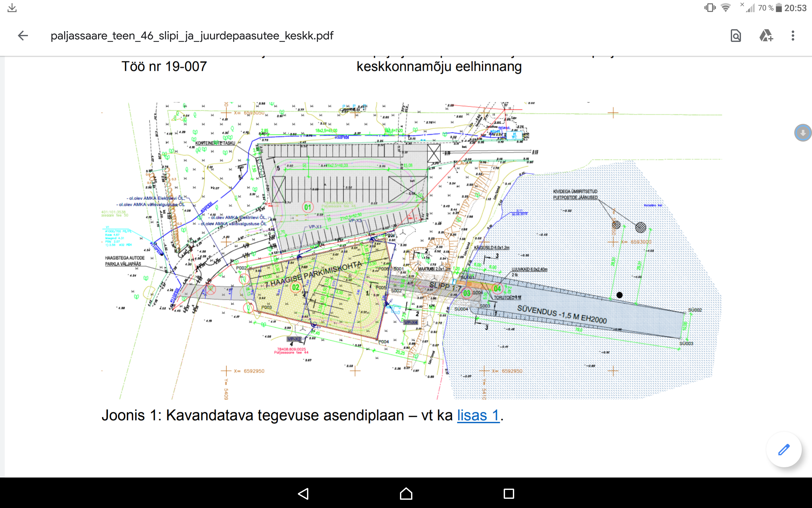Tap the battery status icon
The width and height of the screenshot is (812, 508).
click(x=779, y=8)
